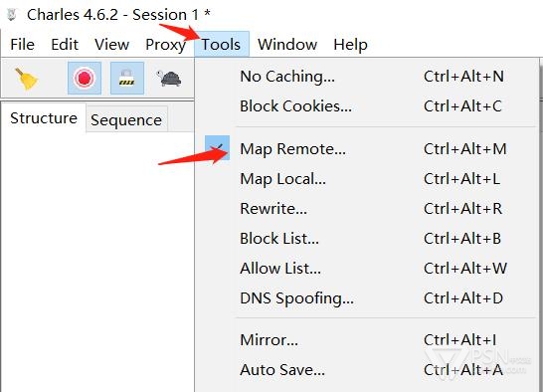Toggle the SSL Proxying padlock icon
The width and height of the screenshot is (543, 392).
126,78
